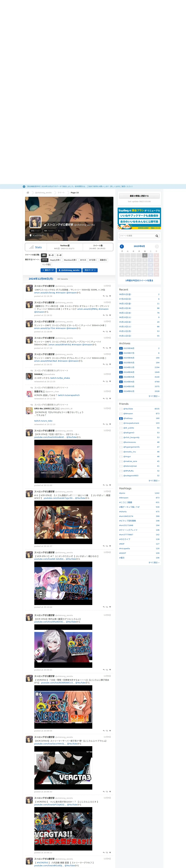Open 151 フォロー count
Screen dimensions: 186x868
(36, 231)
